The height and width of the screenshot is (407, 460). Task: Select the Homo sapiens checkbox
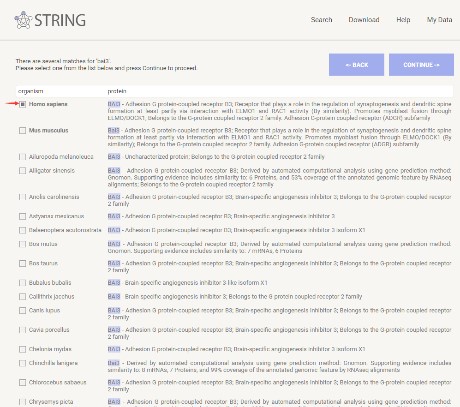(x=22, y=104)
